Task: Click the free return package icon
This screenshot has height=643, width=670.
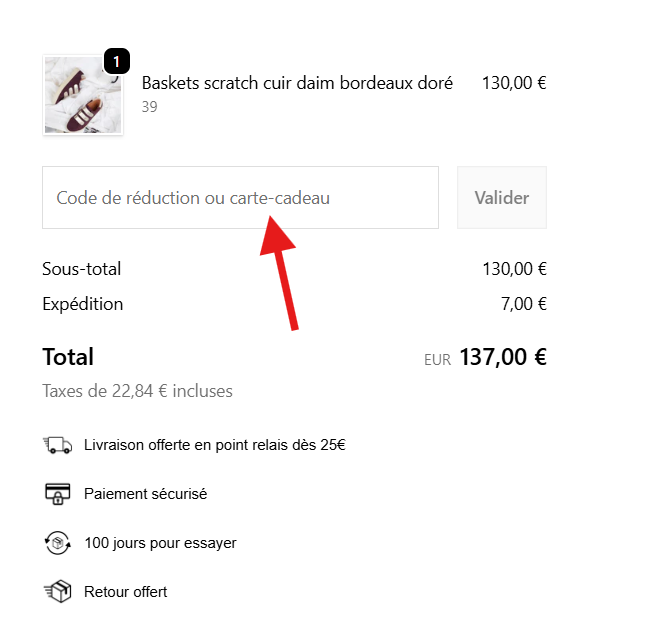Action: coord(58,592)
